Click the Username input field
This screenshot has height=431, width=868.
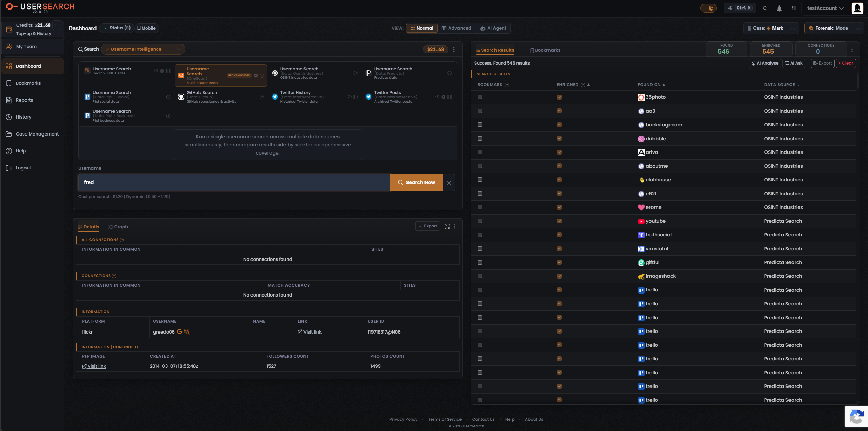click(x=234, y=182)
